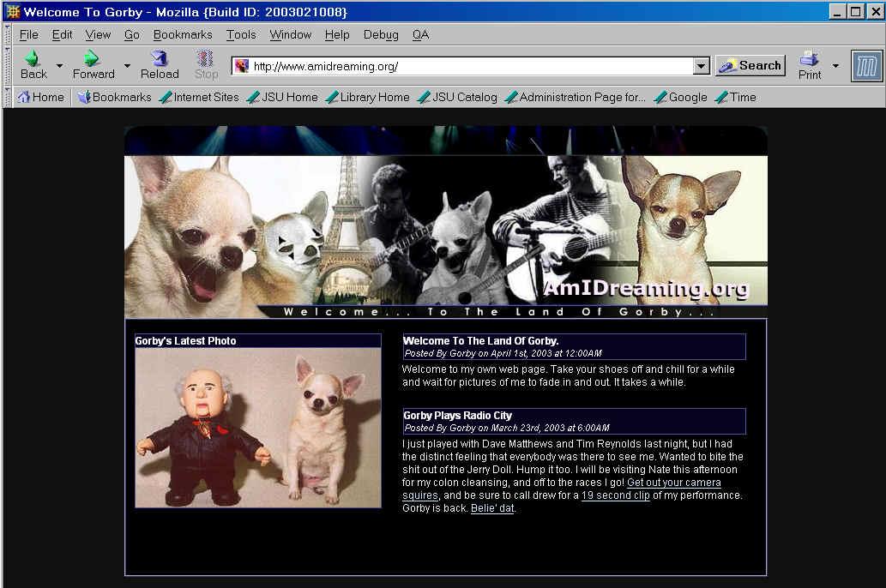Open the File menu
This screenshot has height=588, width=886.
(x=29, y=34)
